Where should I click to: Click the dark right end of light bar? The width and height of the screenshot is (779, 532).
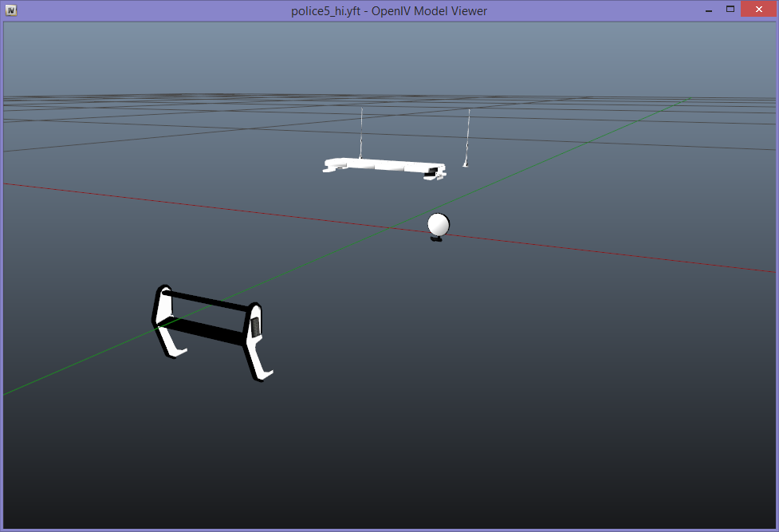click(433, 171)
